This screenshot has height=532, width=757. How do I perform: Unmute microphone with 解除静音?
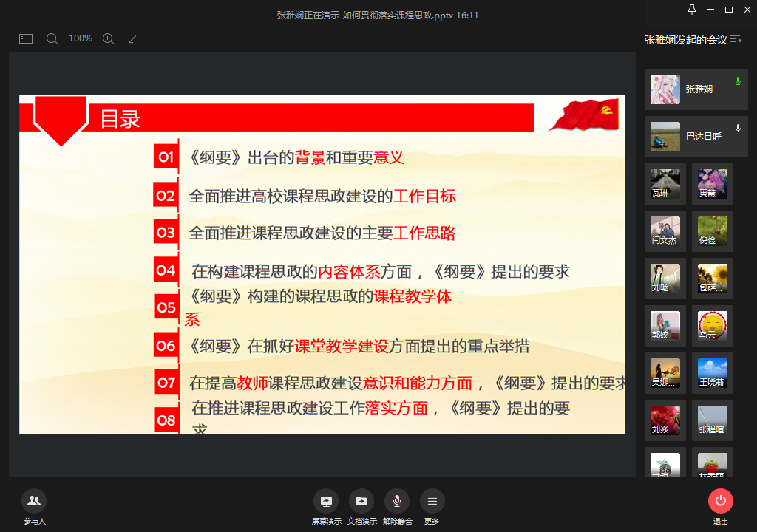point(397,501)
